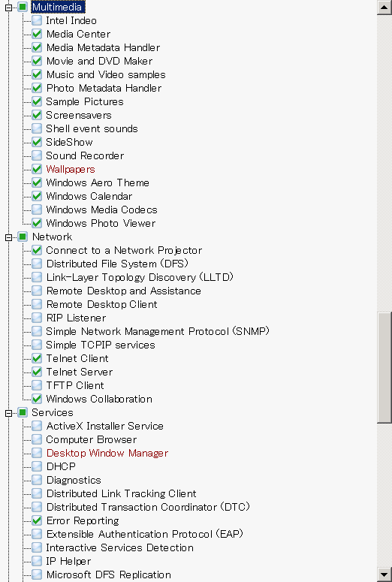Uncheck the Screensavers checkbox
Viewport: 392px width, 582px height.
(37, 115)
